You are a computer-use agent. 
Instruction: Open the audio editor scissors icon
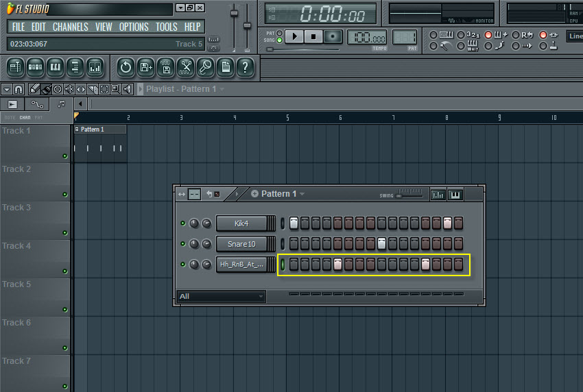click(186, 67)
